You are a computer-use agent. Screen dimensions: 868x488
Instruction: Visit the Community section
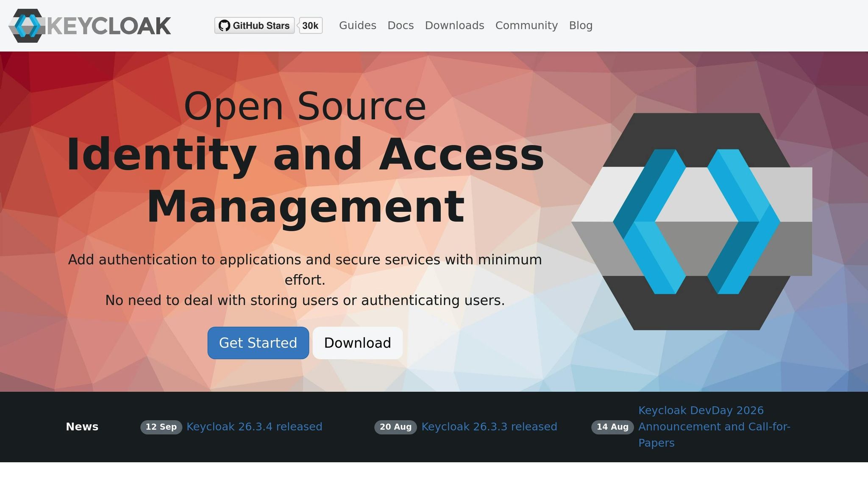click(526, 25)
